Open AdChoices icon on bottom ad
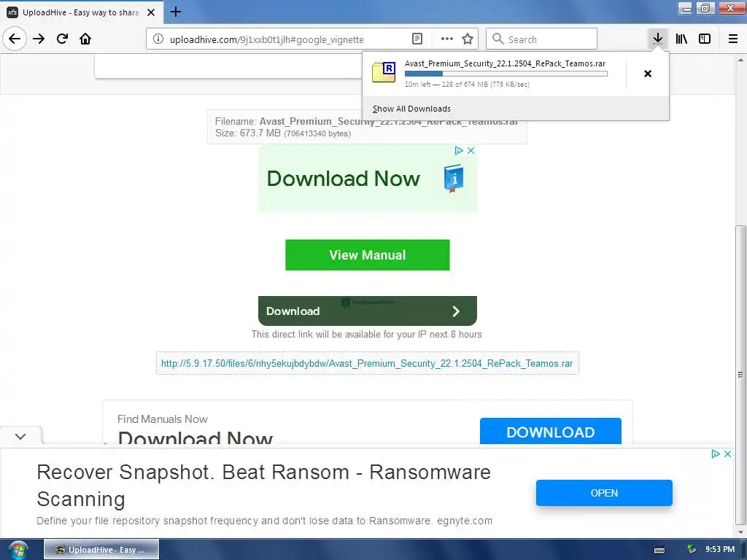This screenshot has height=560, width=747. coord(715,454)
